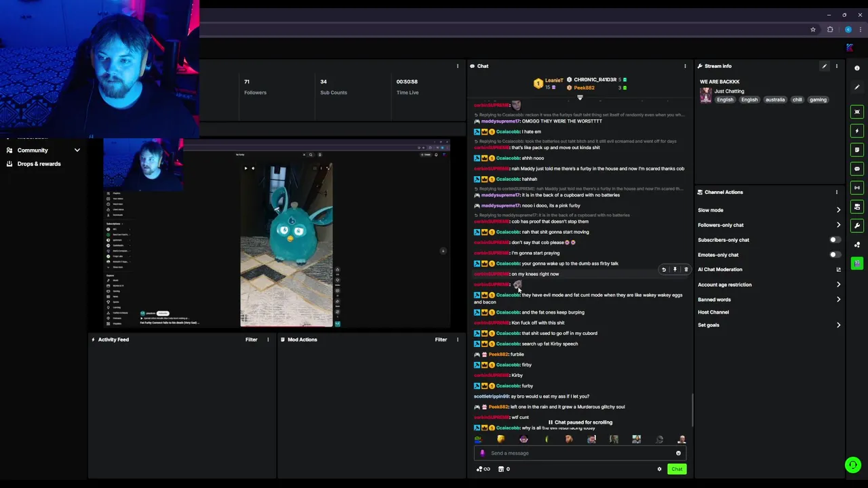Screen dimensions: 868x488
Task: Expand Followers-only chat settings
Action: click(x=838, y=225)
